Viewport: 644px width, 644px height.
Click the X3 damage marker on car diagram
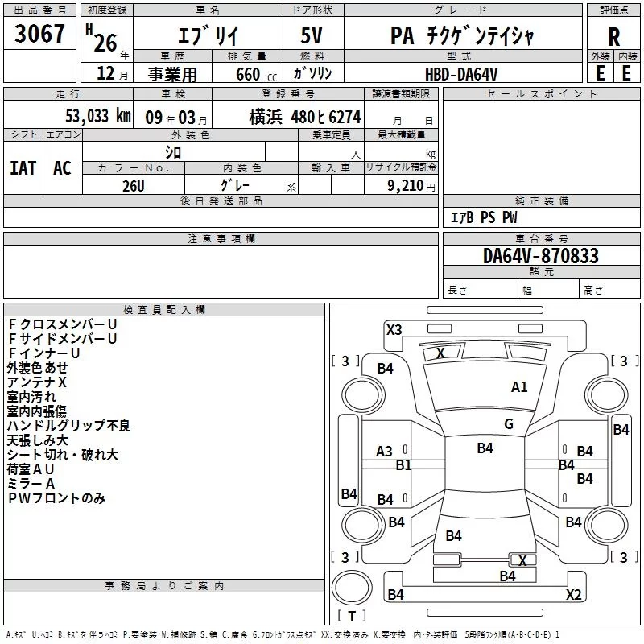pyautogui.click(x=394, y=329)
